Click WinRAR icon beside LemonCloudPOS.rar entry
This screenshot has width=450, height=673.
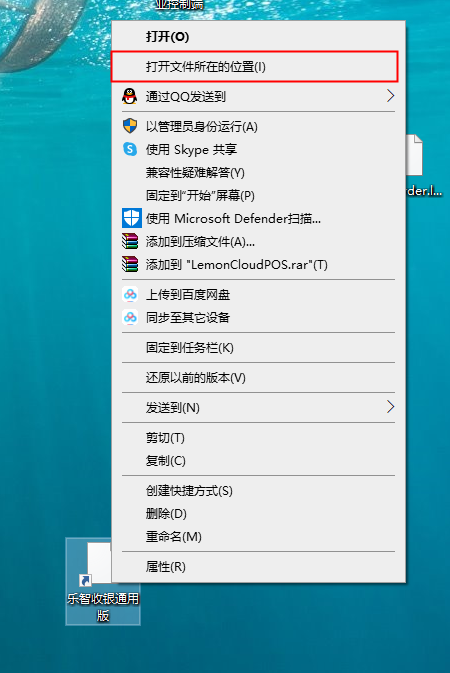click(130, 264)
